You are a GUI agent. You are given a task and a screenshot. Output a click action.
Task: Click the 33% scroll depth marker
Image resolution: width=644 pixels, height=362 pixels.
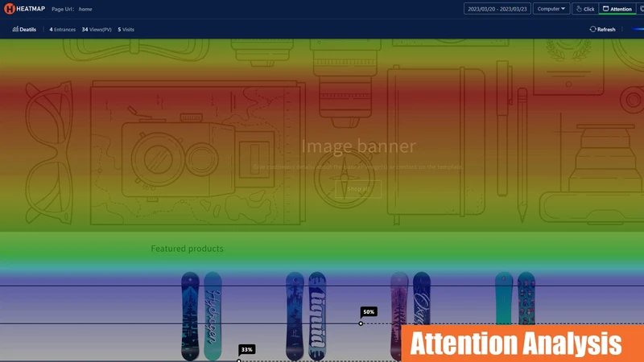246,350
